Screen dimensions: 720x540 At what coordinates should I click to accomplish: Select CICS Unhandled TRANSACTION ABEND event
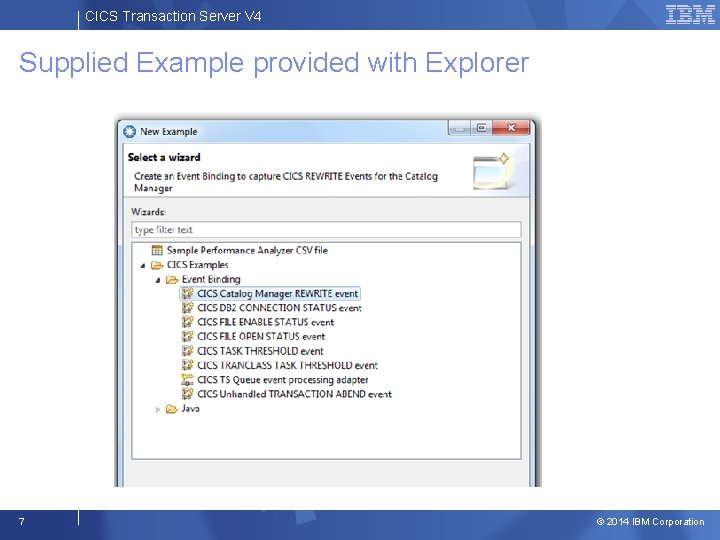coord(294,394)
